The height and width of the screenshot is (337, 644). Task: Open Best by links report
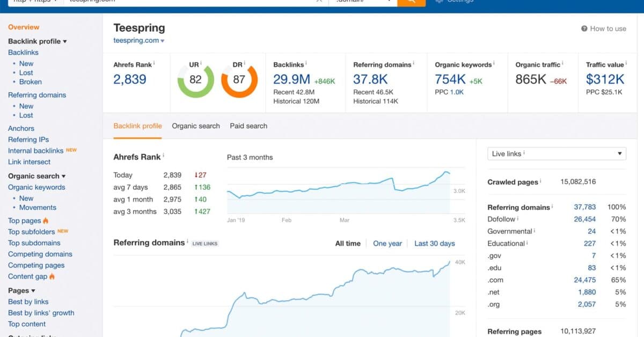pyautogui.click(x=28, y=302)
